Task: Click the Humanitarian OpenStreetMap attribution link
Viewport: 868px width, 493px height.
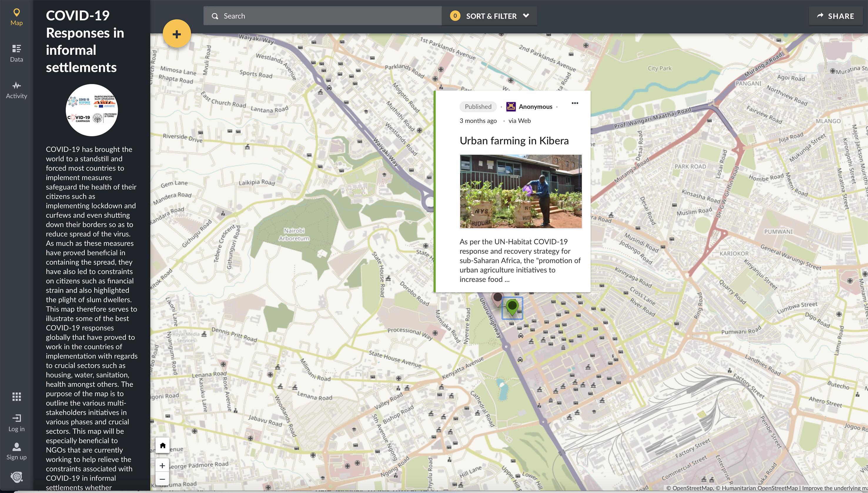Action: (x=760, y=488)
